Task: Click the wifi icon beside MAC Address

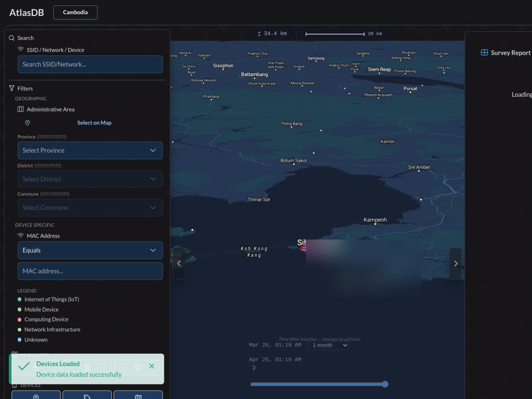Action: pos(21,236)
